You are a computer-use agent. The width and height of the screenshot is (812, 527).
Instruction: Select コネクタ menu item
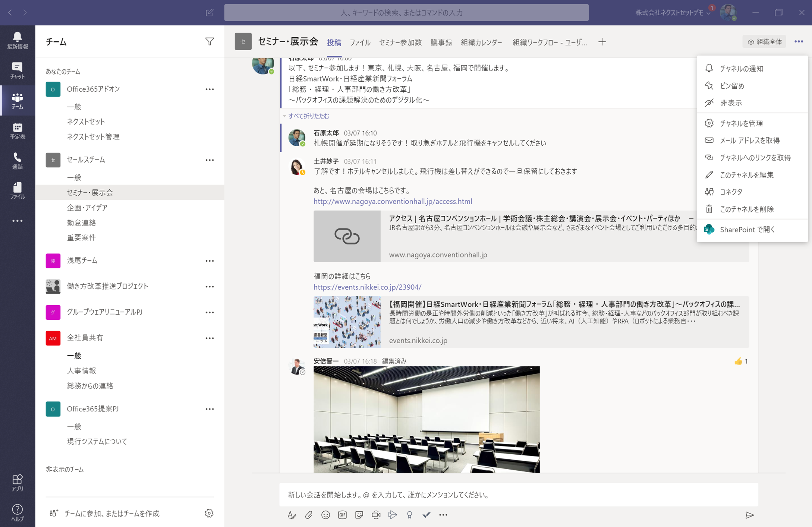point(752,192)
